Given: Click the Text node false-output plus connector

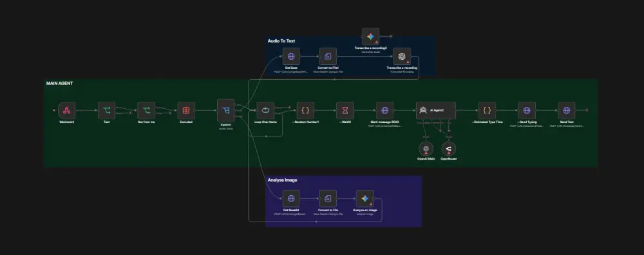Looking at the screenshot, I should (130, 113).
